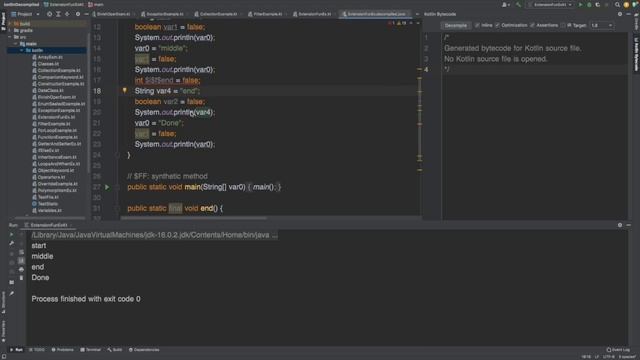Click the editor horizontal scrollbar

pos(194,218)
